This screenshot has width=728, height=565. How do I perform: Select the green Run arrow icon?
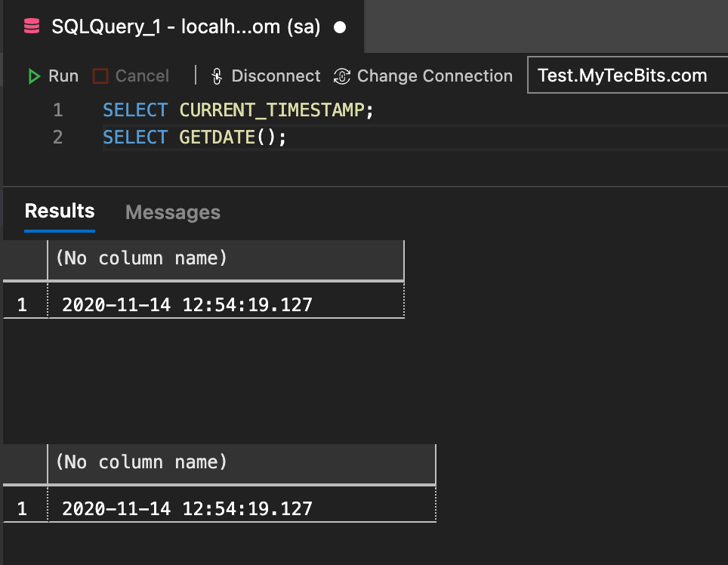[33, 76]
